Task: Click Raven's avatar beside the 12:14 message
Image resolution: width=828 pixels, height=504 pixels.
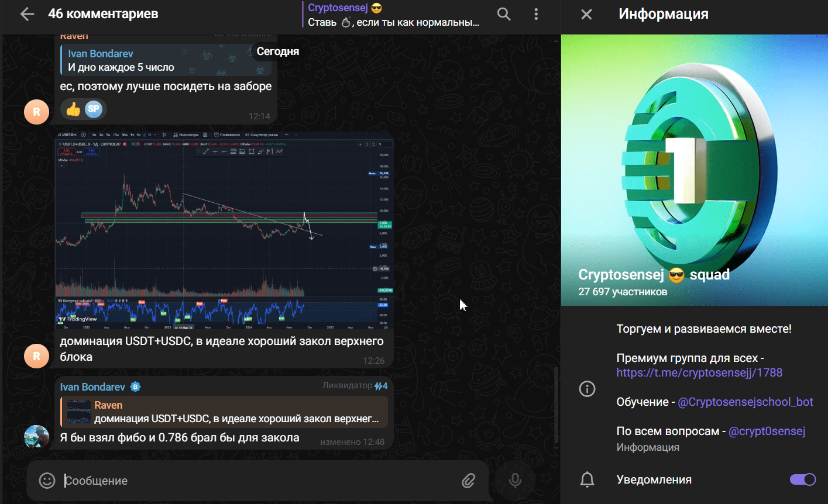Action: click(x=36, y=112)
